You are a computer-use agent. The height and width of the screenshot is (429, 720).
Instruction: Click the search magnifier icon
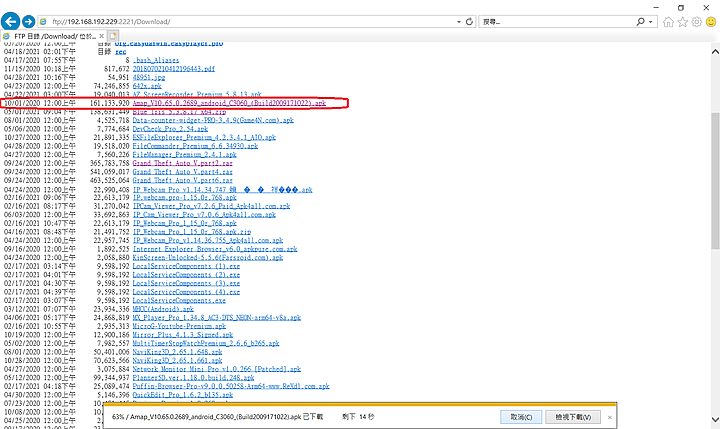pos(640,22)
